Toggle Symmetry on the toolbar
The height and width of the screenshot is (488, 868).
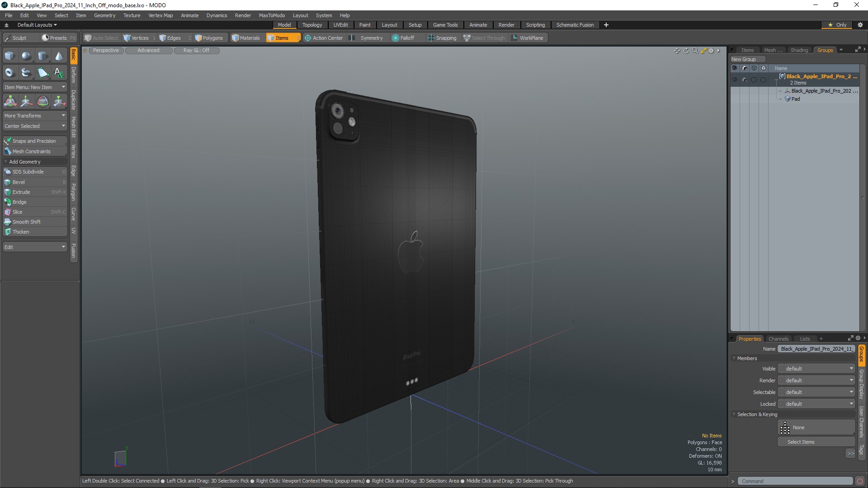coord(367,38)
